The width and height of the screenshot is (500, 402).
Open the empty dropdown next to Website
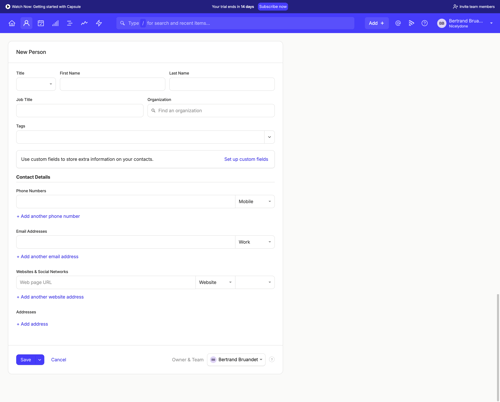click(255, 282)
